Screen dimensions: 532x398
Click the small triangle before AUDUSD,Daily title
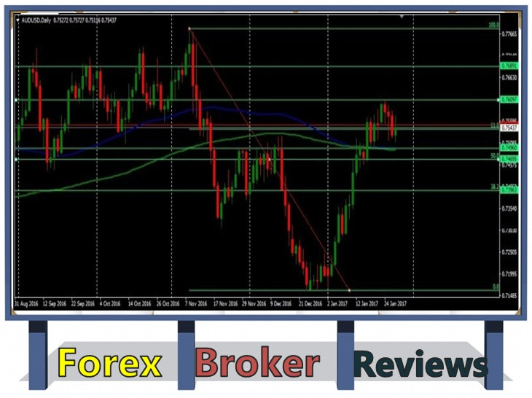click(18, 19)
